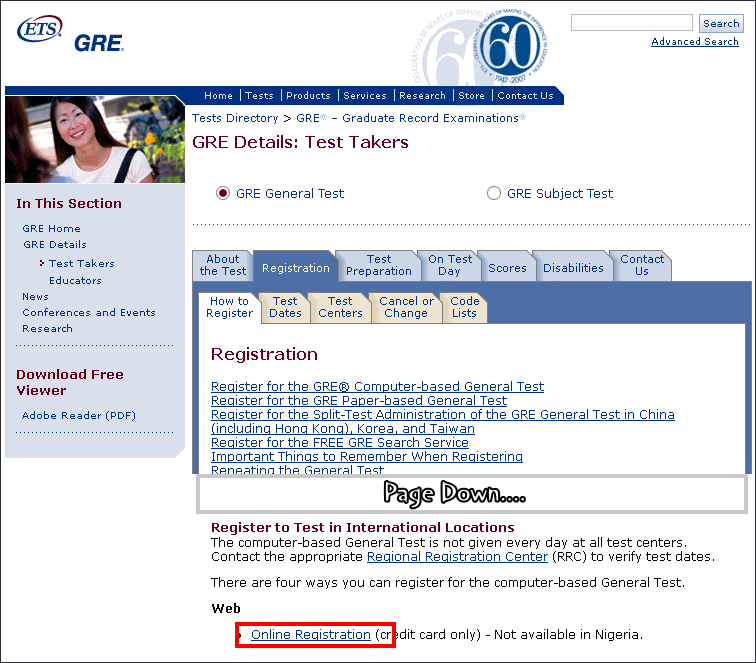
Task: Click the smiling student banner photo
Action: click(x=94, y=139)
